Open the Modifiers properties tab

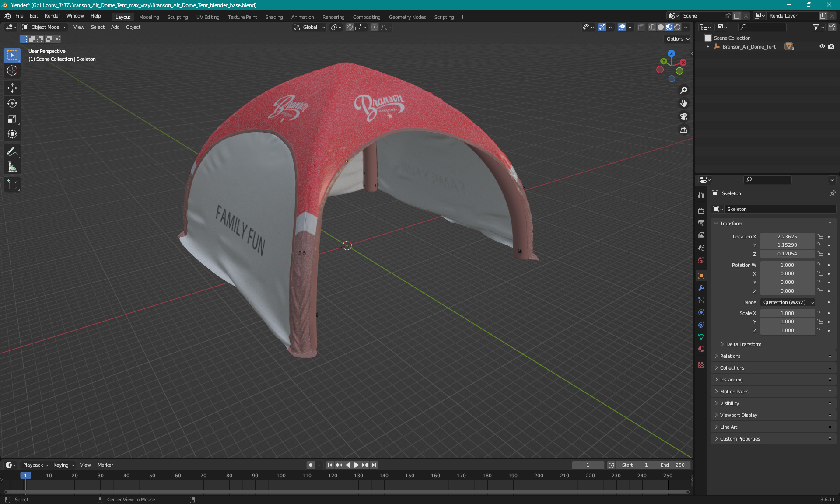701,288
